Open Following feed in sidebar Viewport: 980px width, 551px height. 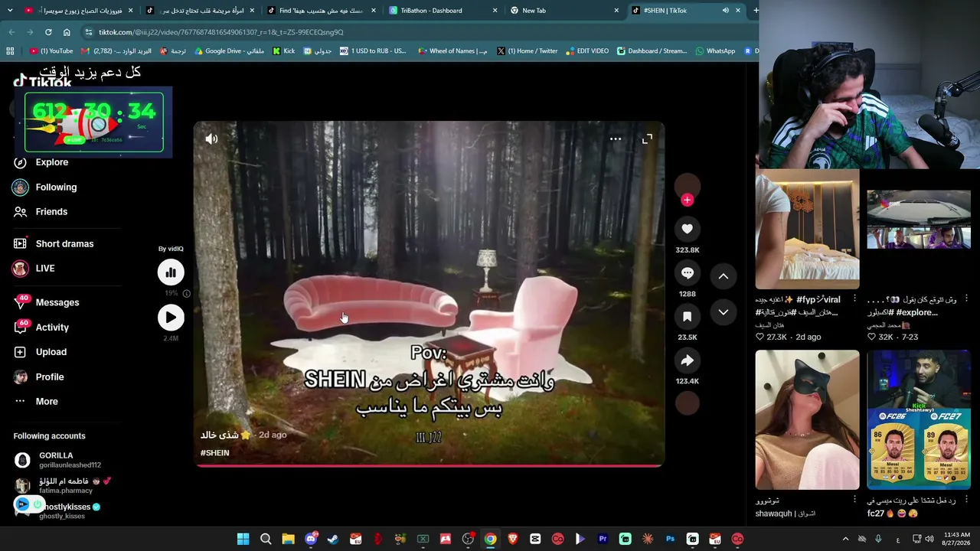click(x=44, y=187)
